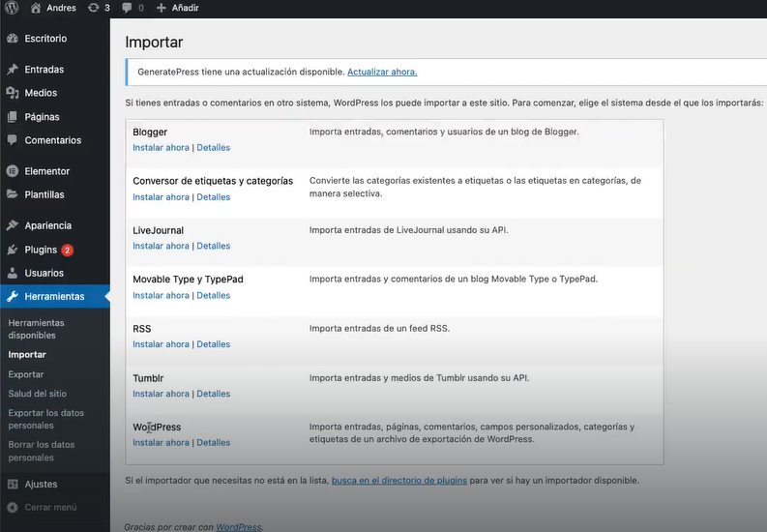Screen dimensions: 767x532
Task: View Detalles for LiveJournal
Action: (x=214, y=246)
